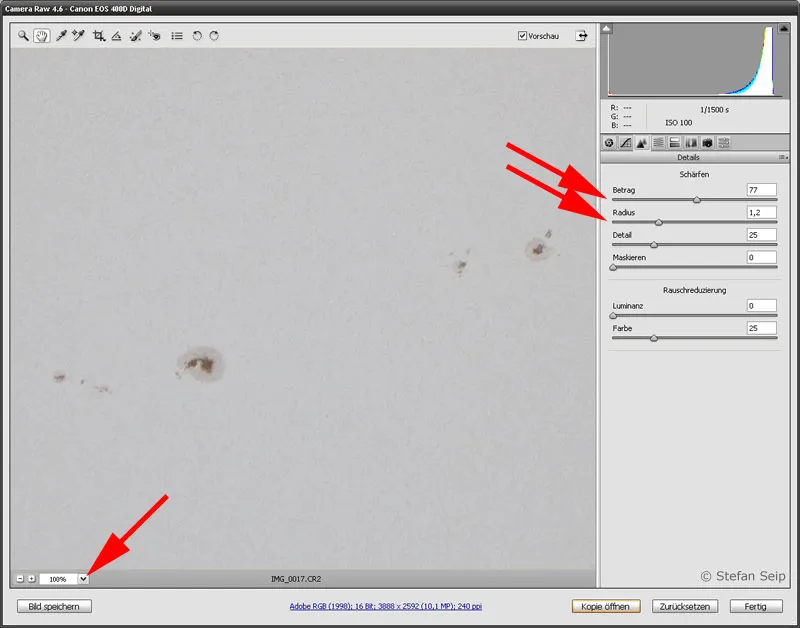Choose the Retouch spot removal tool
This screenshot has width=800, height=628.
[x=135, y=36]
